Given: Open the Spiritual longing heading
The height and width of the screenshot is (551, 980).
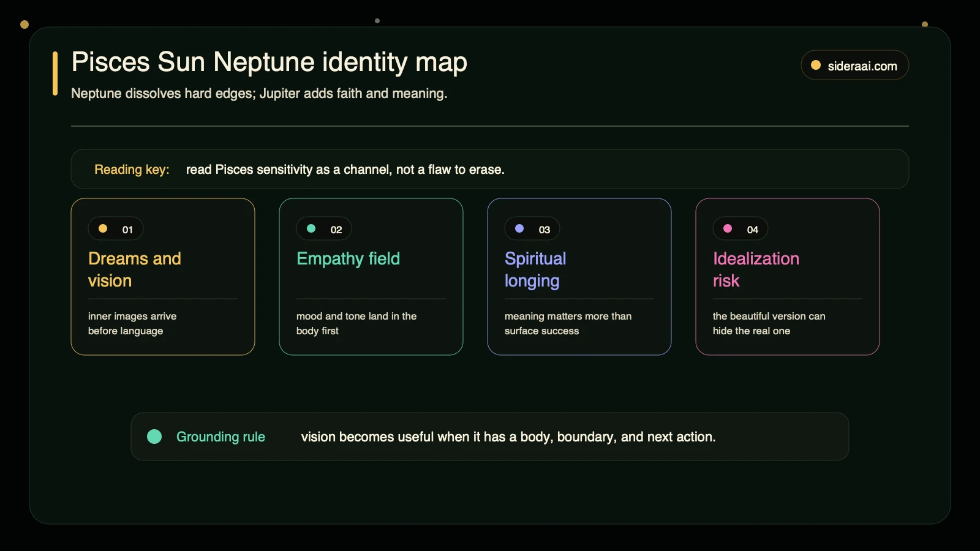Looking at the screenshot, I should point(535,269).
